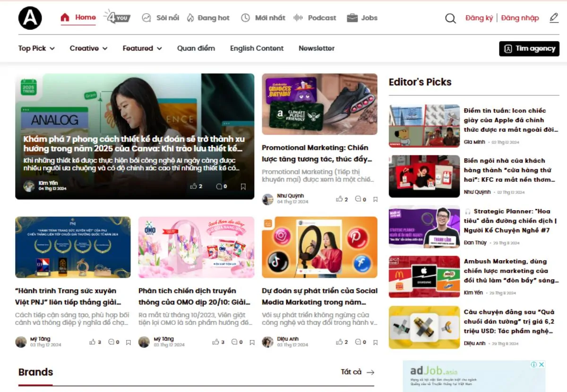Click the Tìm agency button

pyautogui.click(x=529, y=49)
